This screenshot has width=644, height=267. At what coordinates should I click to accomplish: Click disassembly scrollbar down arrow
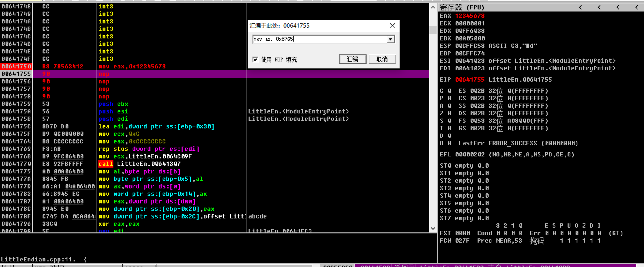tap(433, 229)
